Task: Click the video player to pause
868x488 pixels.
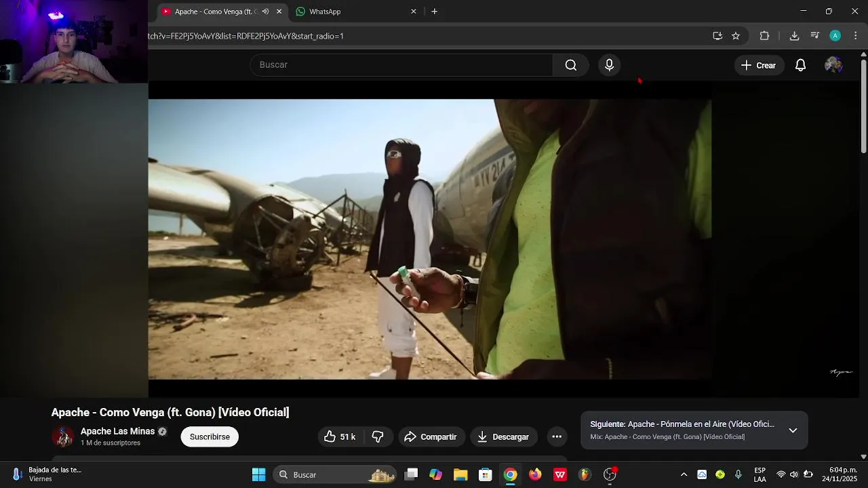Action: click(x=430, y=239)
